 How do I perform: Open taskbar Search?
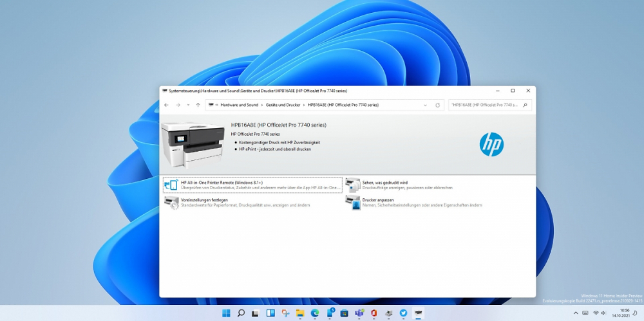tap(241, 313)
